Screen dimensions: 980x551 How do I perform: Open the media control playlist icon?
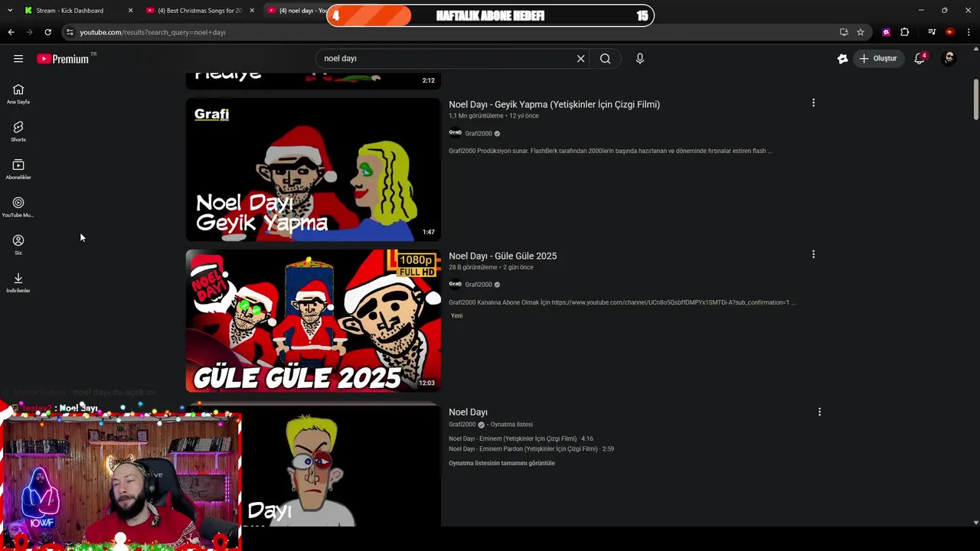(x=932, y=32)
